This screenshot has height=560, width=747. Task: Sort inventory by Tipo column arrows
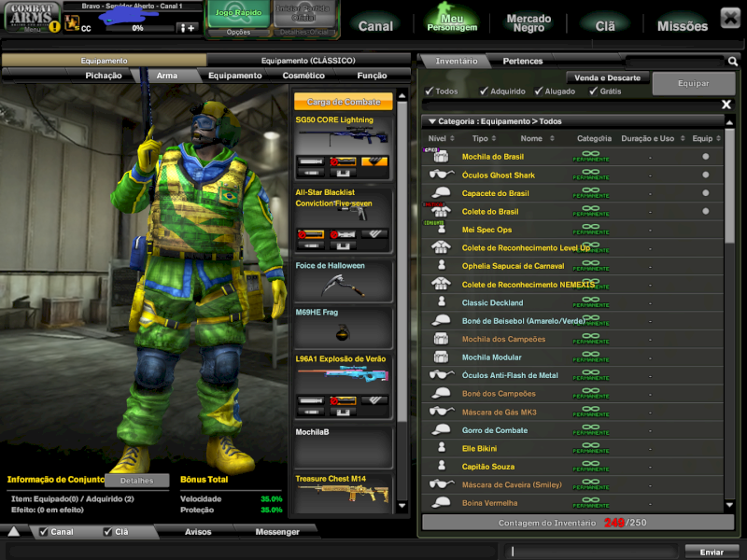point(494,138)
